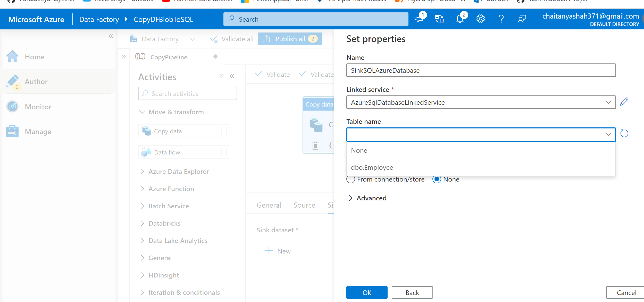
Task: Switch to General tab
Action: 269,205
